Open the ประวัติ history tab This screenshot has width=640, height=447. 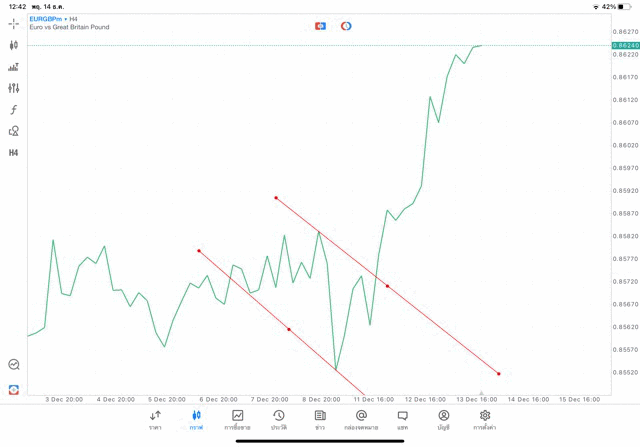click(x=279, y=419)
